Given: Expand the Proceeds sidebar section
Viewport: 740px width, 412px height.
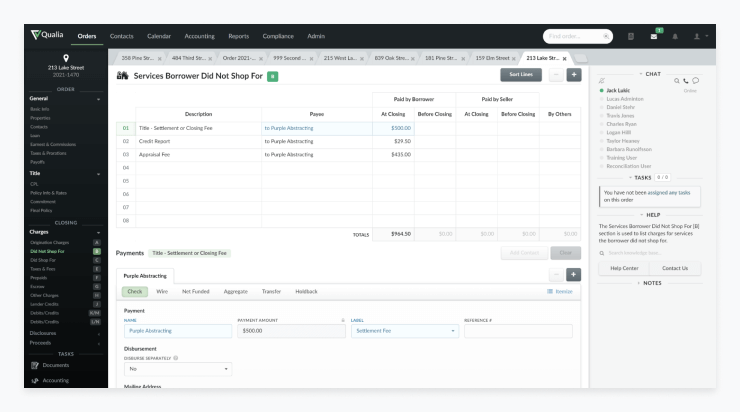Looking at the screenshot, I should point(99,343).
